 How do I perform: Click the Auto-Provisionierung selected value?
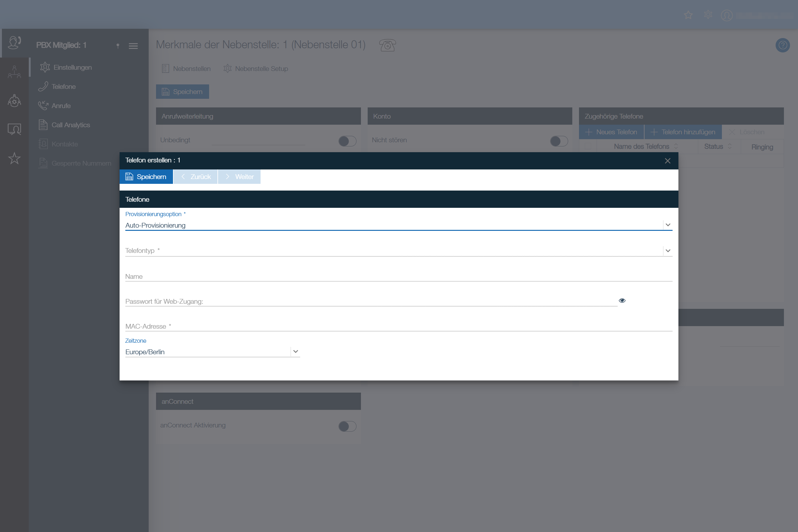pos(155,225)
